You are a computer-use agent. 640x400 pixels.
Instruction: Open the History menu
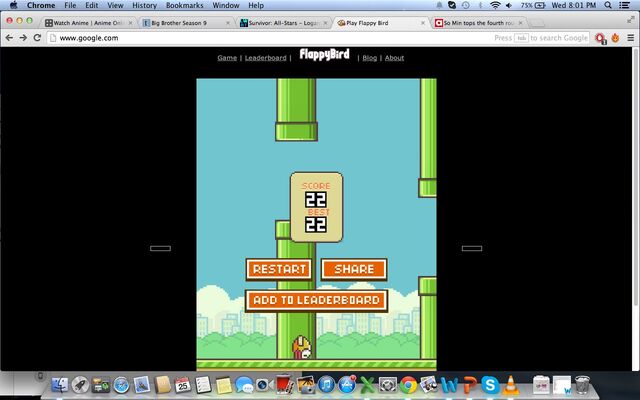point(144,5)
